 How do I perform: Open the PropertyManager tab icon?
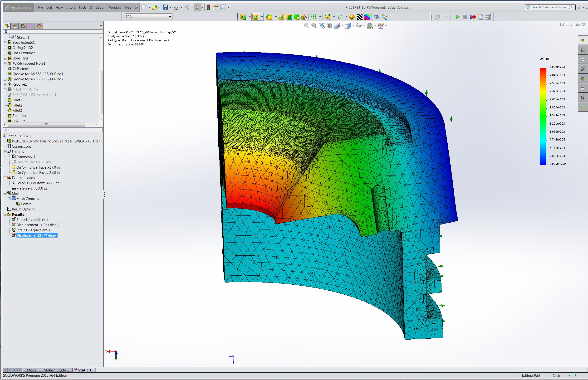click(x=15, y=26)
